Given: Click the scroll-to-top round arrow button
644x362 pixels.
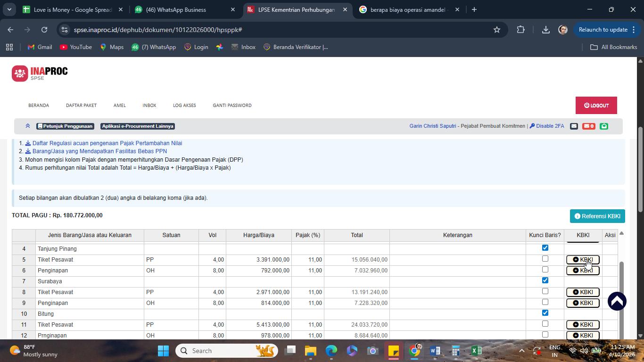Looking at the screenshot, I should (617, 301).
